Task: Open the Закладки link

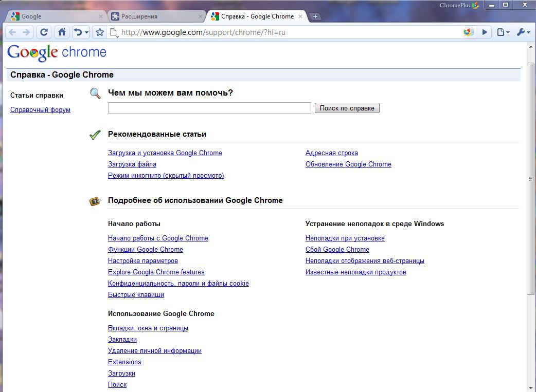Action: 122,340
